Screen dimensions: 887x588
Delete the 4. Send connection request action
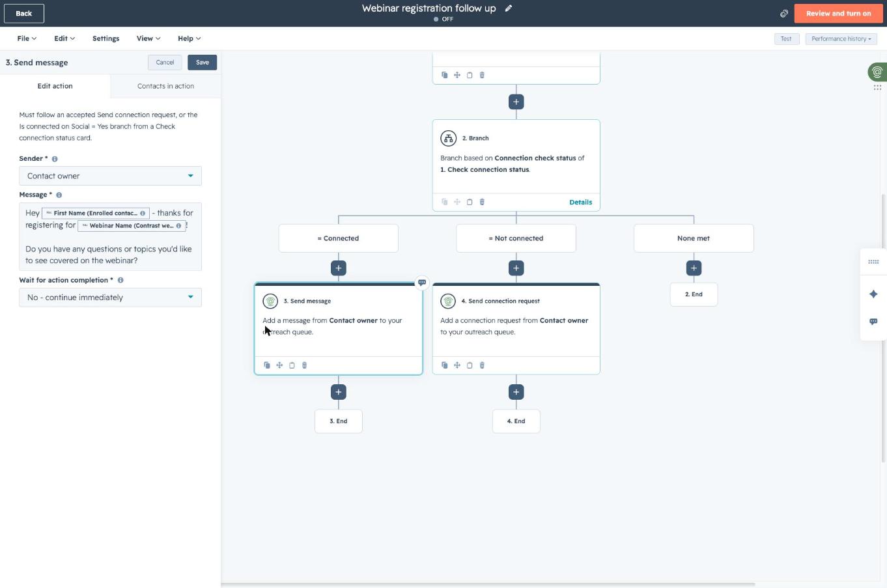pos(482,365)
